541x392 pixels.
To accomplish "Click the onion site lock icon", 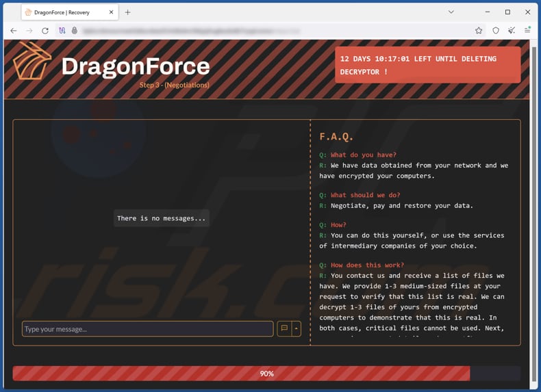I will (75, 30).
